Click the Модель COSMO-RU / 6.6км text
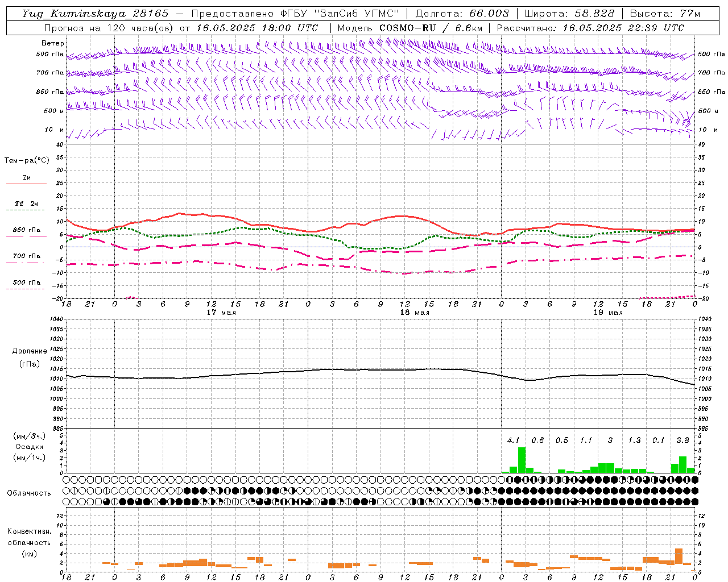728x582 pixels. coord(410,28)
